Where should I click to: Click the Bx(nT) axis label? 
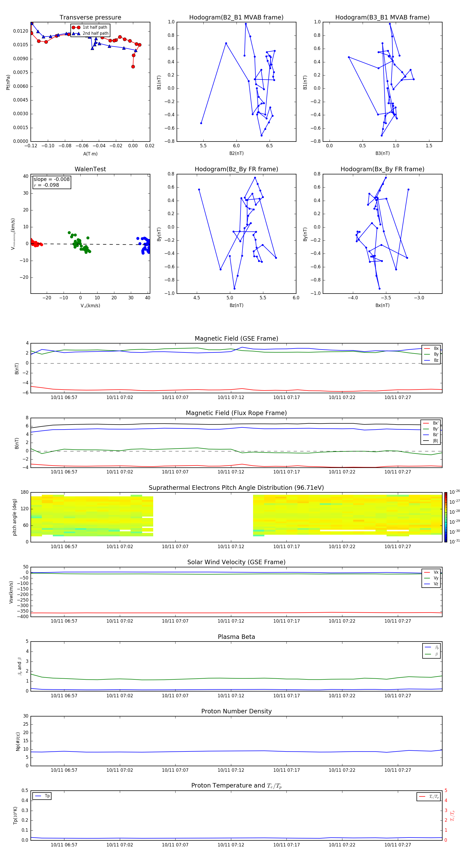point(382,305)
